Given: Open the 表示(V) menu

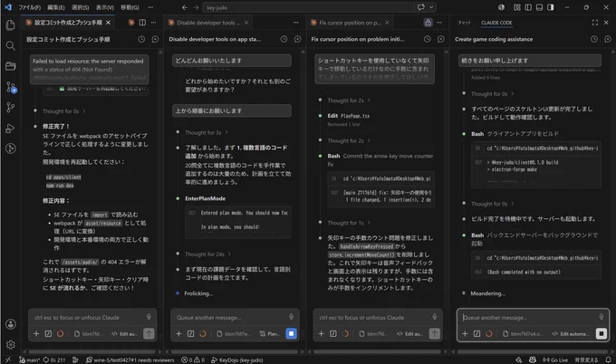Looking at the screenshot, I should click(104, 7).
